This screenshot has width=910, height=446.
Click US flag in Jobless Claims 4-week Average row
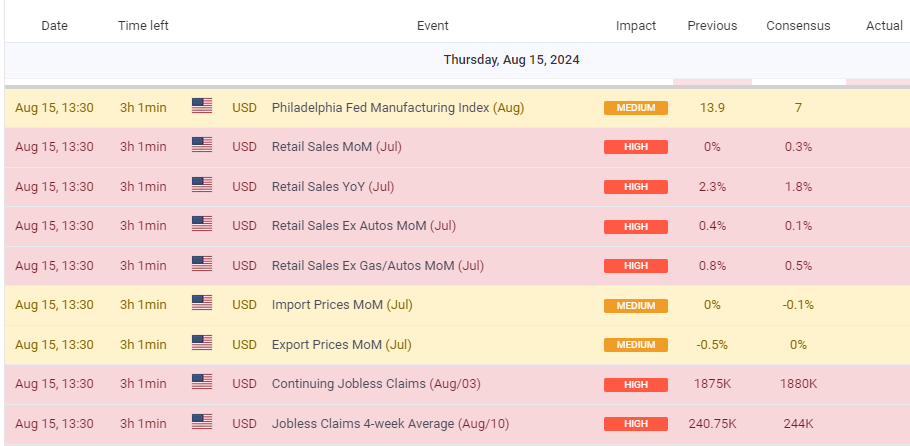[202, 423]
